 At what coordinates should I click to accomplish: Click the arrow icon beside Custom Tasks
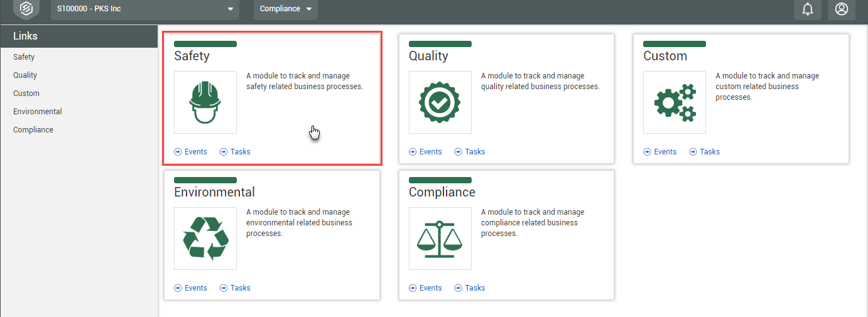693,152
